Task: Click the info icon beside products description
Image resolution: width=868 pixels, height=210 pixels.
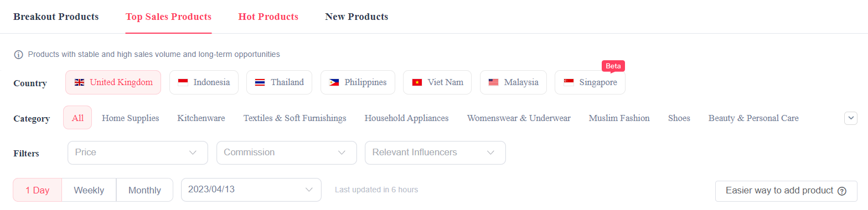Action: click(x=18, y=55)
